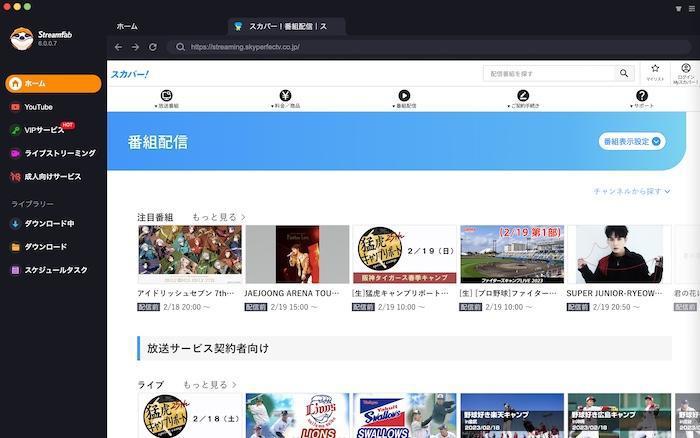The width and height of the screenshot is (700, 438).
Task: Click the SUPER JUNIOR-RYEOW… title text
Action: coord(614,293)
